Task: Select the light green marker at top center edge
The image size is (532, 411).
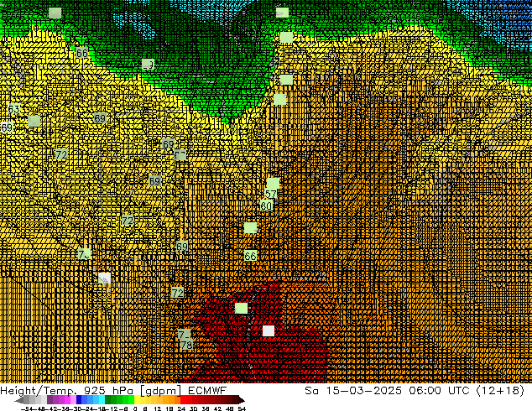Action: pyautogui.click(x=282, y=13)
